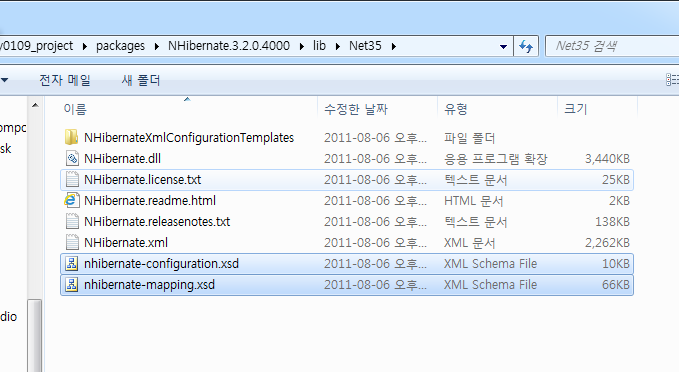
Task: Select the NHibernate.license.txt file name
Action: pos(142,179)
